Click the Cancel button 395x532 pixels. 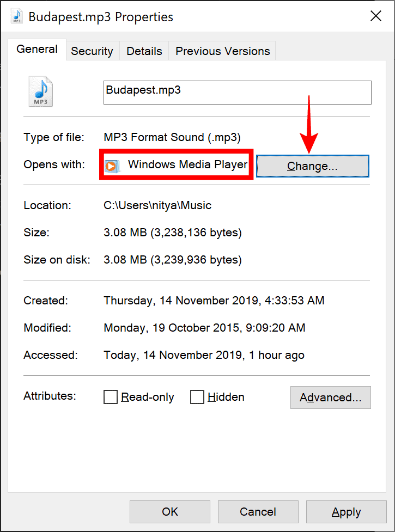click(258, 512)
